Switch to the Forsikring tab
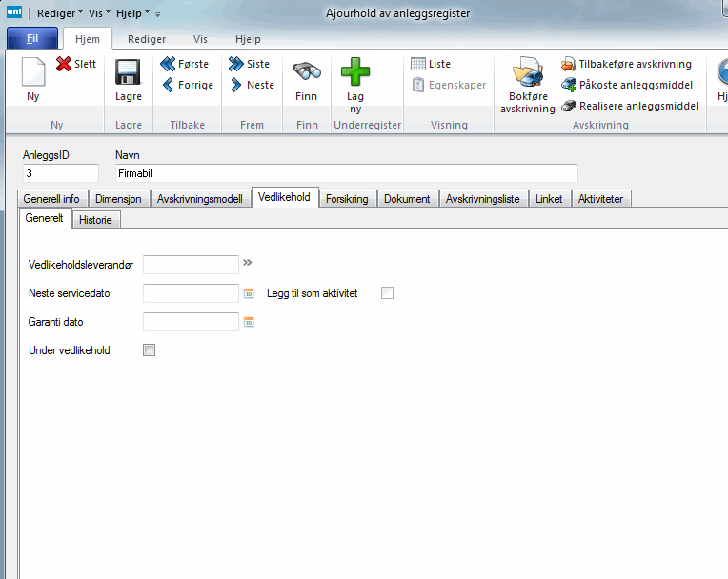728x579 pixels. click(x=349, y=199)
